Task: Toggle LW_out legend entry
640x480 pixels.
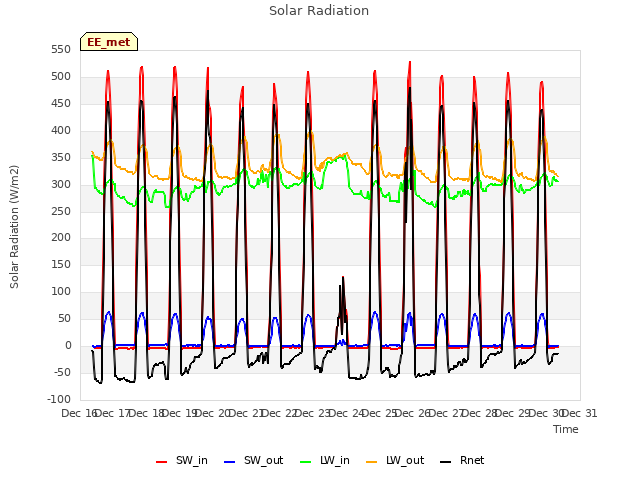Action: coord(395,460)
